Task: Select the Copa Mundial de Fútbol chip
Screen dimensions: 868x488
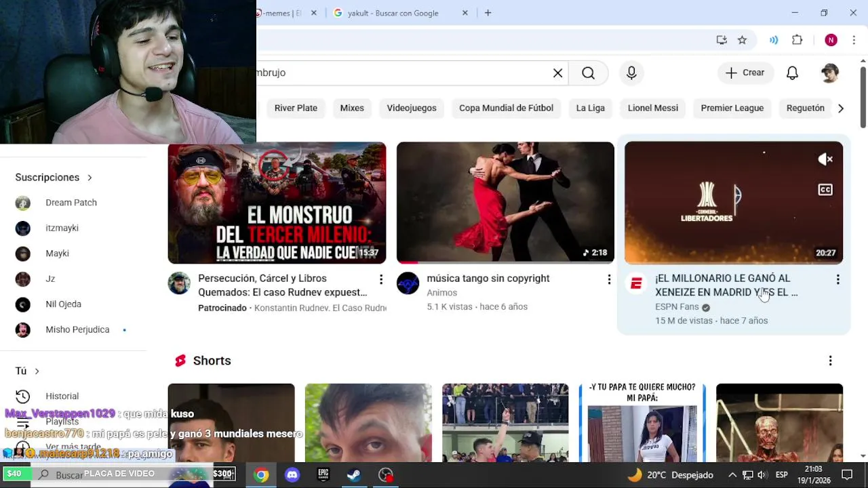Action: (x=506, y=108)
